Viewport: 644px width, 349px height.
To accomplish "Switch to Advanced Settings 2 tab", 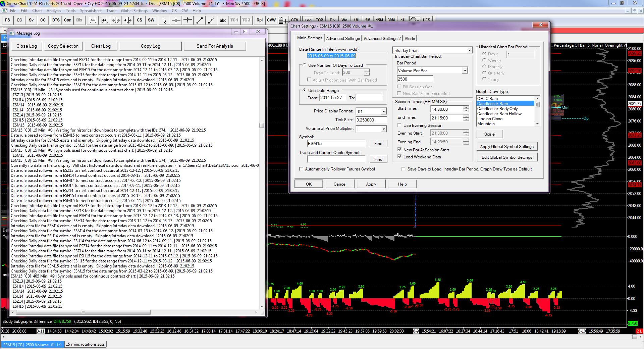I will click(382, 39).
